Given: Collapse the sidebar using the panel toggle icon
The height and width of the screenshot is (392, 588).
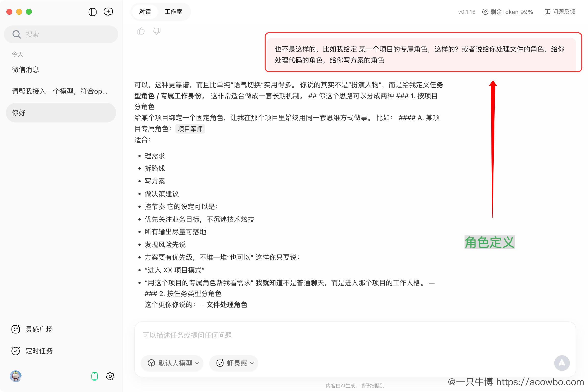Looking at the screenshot, I should 92,12.
